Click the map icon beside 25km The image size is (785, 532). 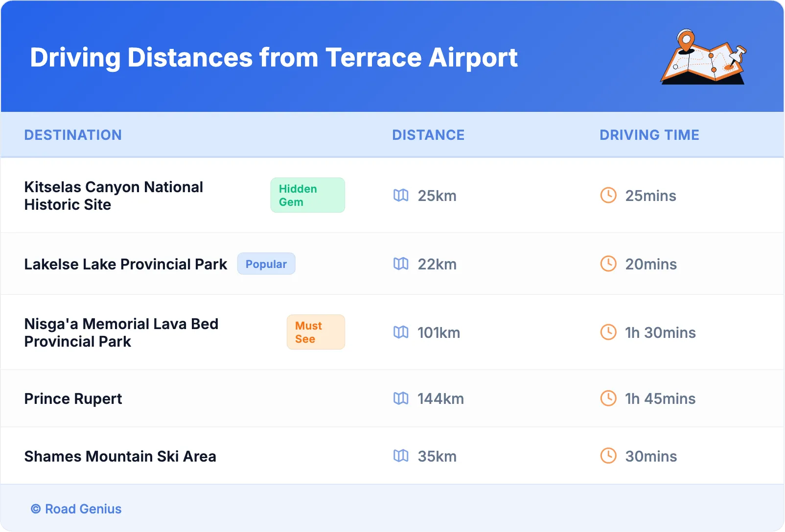click(401, 196)
